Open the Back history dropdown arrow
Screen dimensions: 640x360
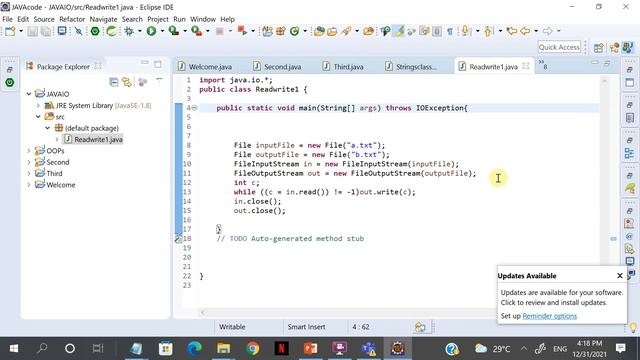click(536, 31)
